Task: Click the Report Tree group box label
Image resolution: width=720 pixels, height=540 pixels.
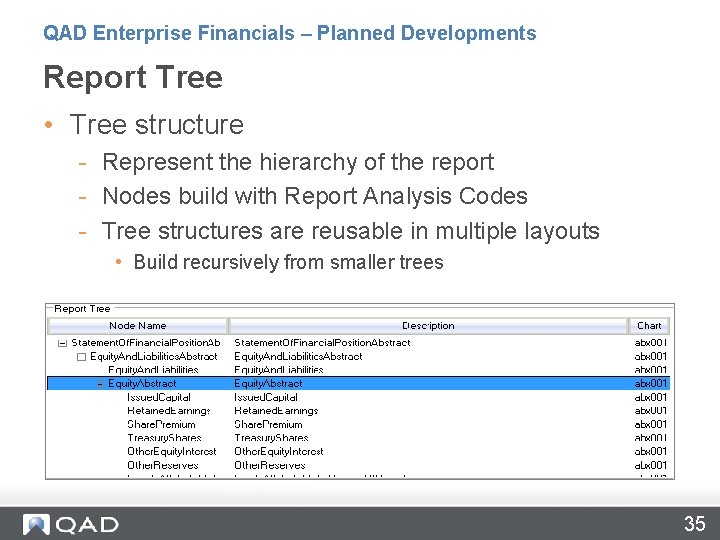Action: tap(82, 309)
